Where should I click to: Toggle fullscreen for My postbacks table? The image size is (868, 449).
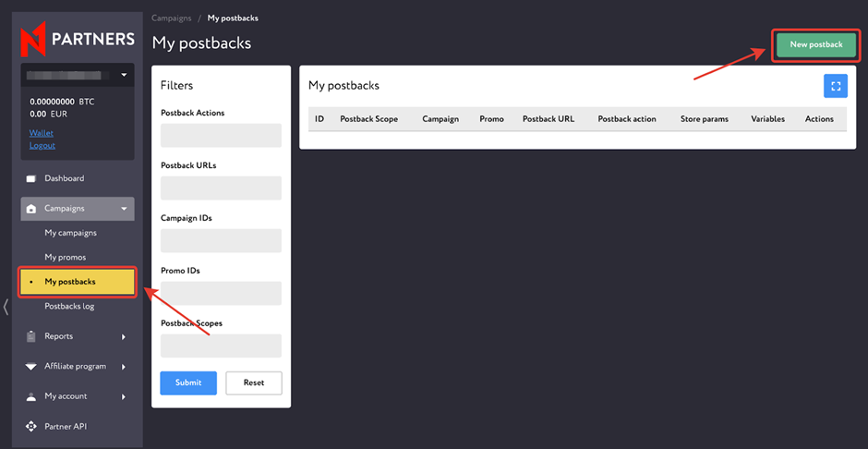(835, 86)
